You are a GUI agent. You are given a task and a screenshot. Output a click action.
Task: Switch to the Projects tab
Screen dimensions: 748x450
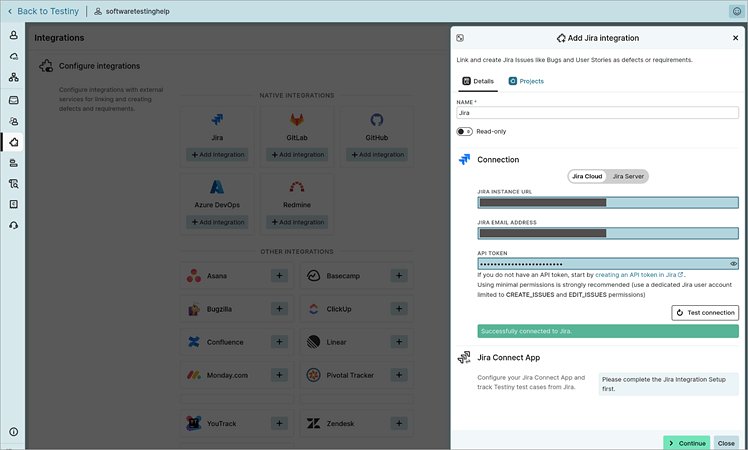click(526, 81)
